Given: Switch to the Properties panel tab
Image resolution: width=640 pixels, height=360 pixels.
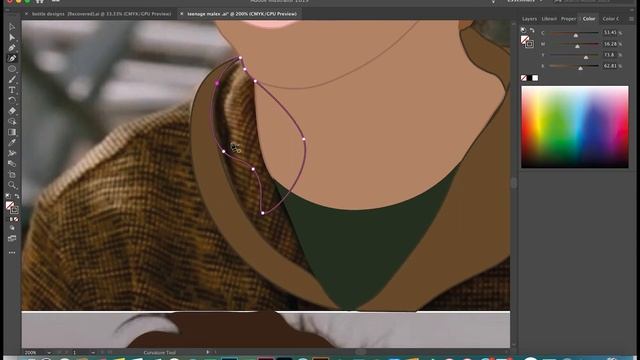Looking at the screenshot, I should coord(568,19).
